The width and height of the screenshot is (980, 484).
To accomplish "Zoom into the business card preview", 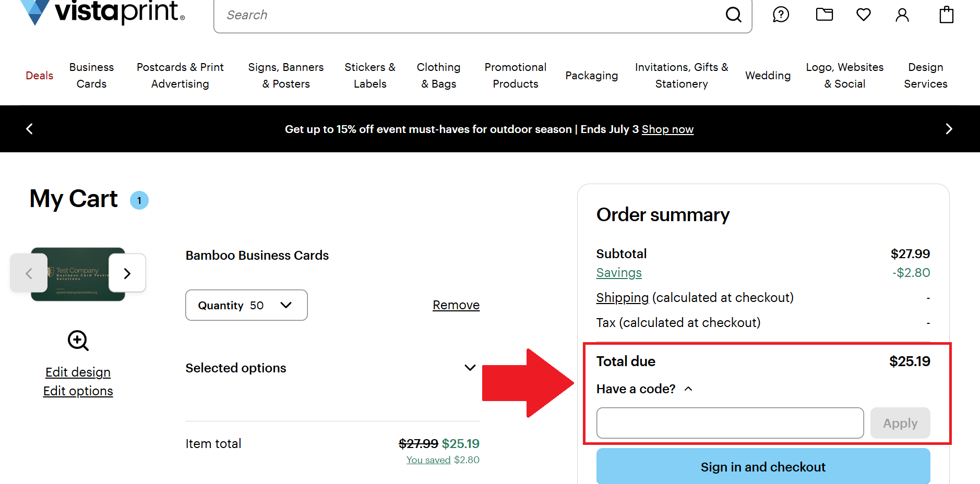I will tap(78, 341).
